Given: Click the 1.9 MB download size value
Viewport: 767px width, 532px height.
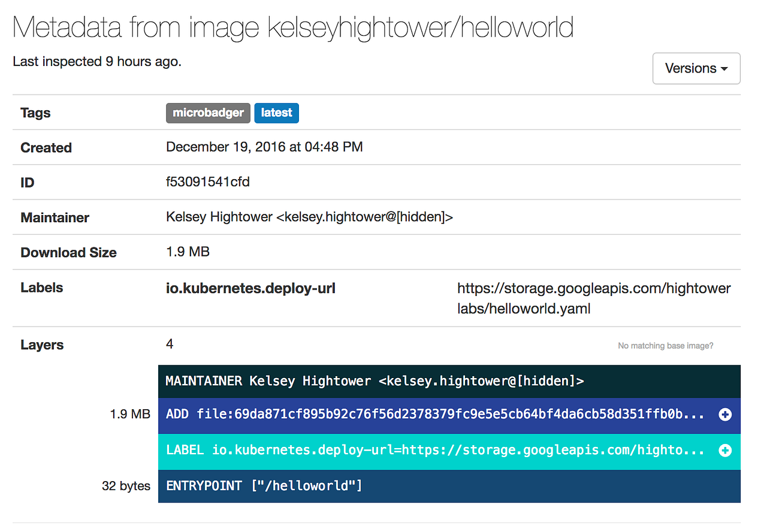Looking at the screenshot, I should pos(188,252).
